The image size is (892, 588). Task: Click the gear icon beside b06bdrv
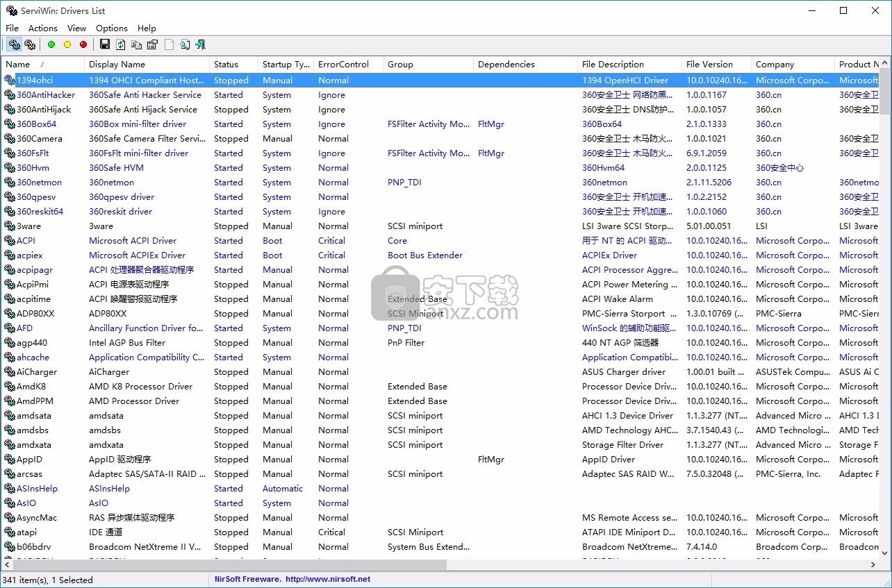coord(10,547)
